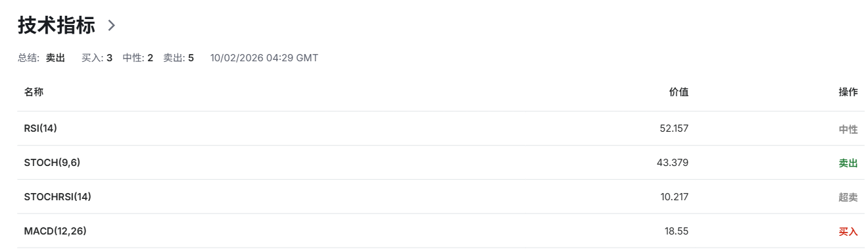Click the 卖出: 5 count in summary
868x249 pixels.
tap(178, 58)
